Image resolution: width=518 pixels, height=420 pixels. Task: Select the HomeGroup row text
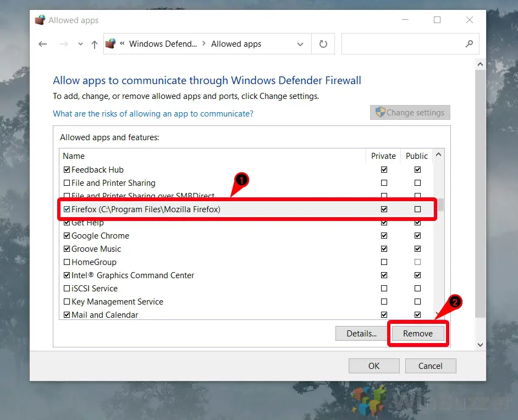tap(94, 262)
